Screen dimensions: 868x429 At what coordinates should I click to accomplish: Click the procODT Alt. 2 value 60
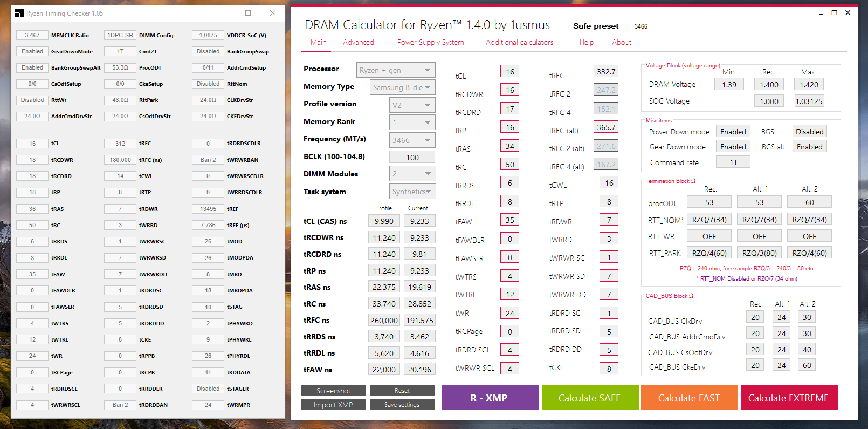(x=810, y=202)
